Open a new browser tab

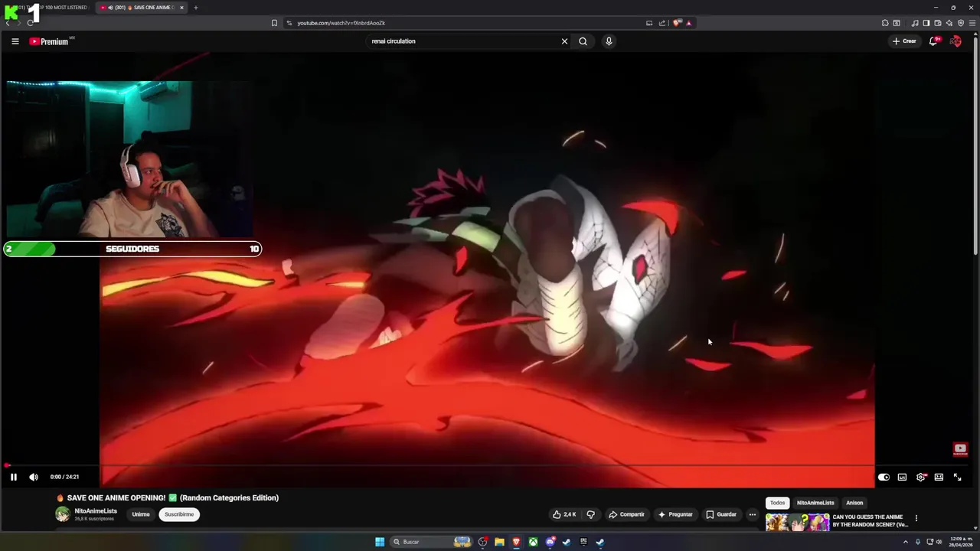pos(195,8)
